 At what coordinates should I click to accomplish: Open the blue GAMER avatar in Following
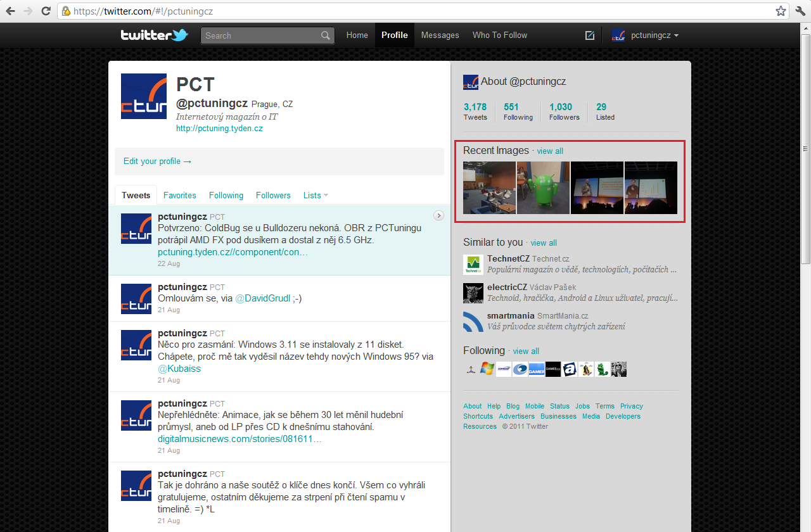coord(537,369)
